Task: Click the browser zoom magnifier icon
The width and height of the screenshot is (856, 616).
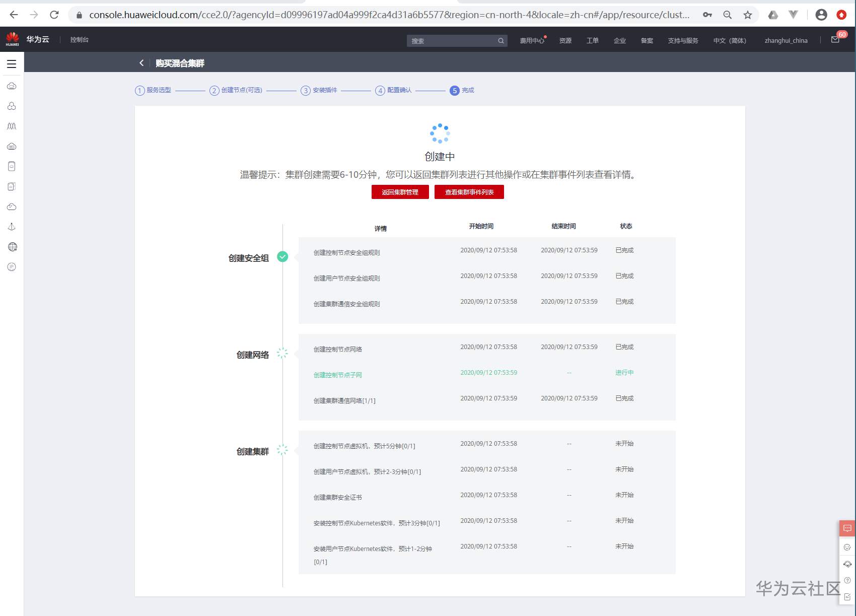Action: [x=728, y=15]
